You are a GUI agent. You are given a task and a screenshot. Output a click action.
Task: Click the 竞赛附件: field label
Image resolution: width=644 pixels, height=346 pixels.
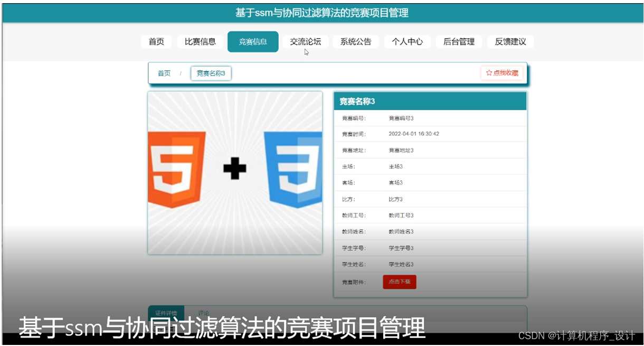354,282
